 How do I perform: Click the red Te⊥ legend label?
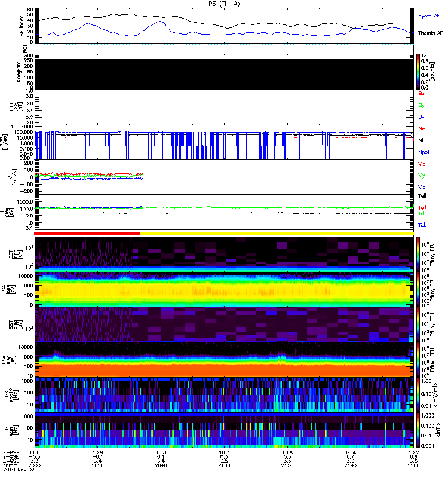pos(422,207)
